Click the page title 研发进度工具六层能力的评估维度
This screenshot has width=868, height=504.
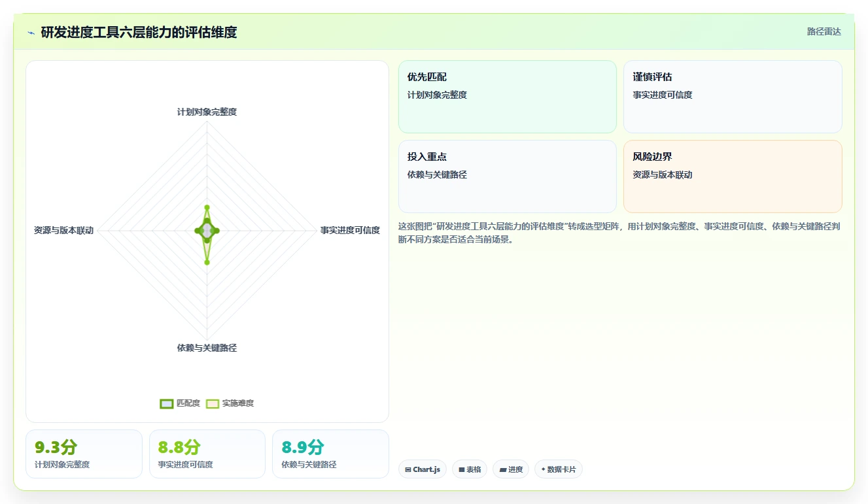(x=139, y=32)
